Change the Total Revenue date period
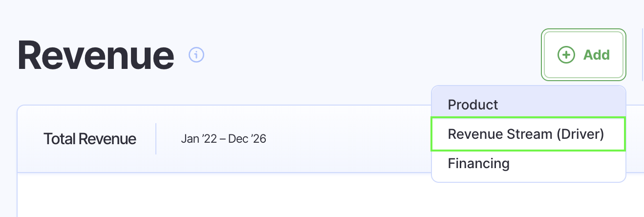Viewport: 644px width, 217px height. (x=223, y=139)
